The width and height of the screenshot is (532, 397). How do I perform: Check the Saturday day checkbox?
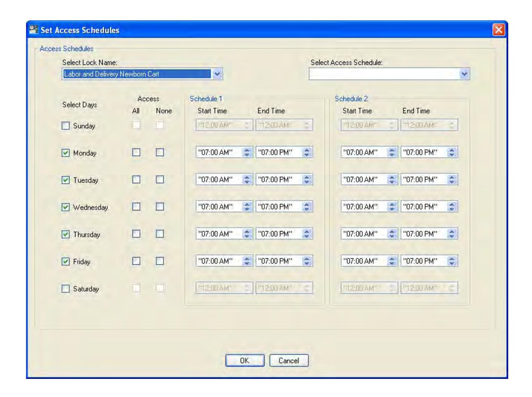click(x=66, y=289)
